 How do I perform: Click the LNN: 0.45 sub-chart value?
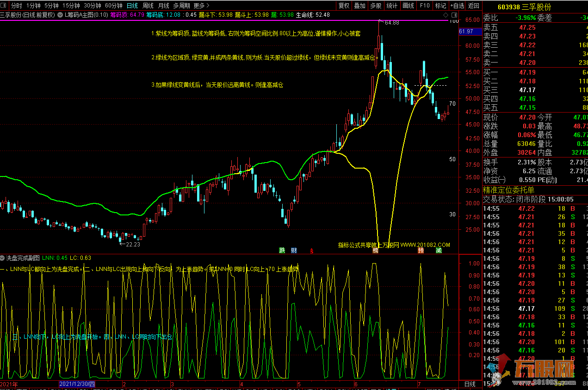[x=55, y=258]
